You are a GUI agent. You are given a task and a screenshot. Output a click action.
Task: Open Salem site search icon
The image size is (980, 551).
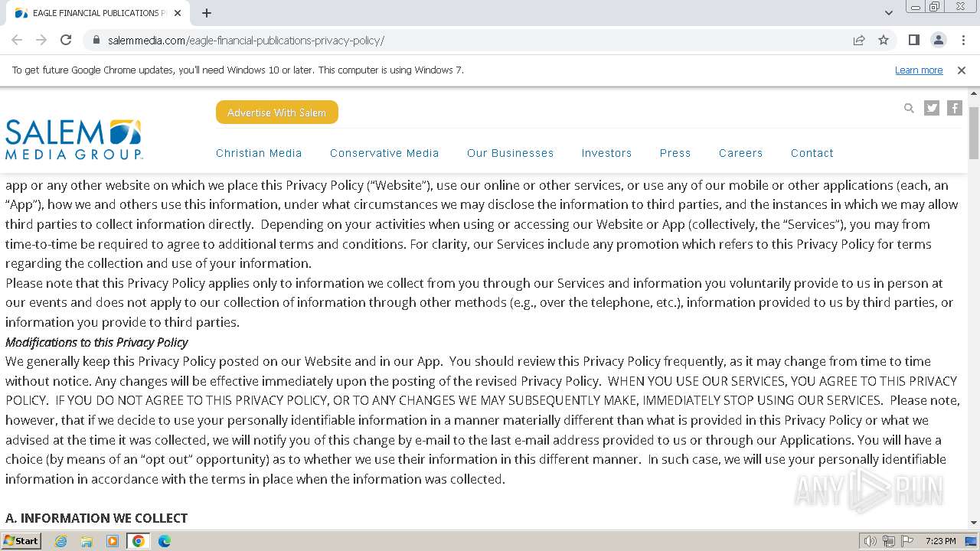[x=909, y=108]
